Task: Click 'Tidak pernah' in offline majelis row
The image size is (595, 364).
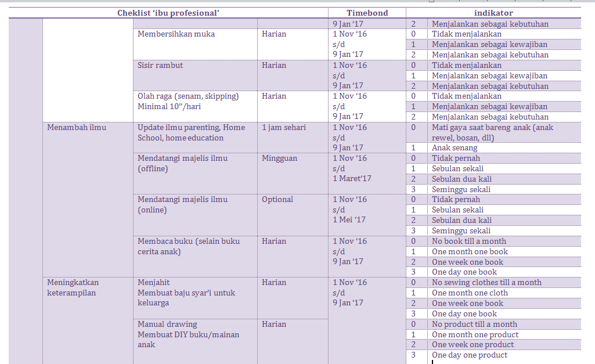Action: [x=456, y=158]
